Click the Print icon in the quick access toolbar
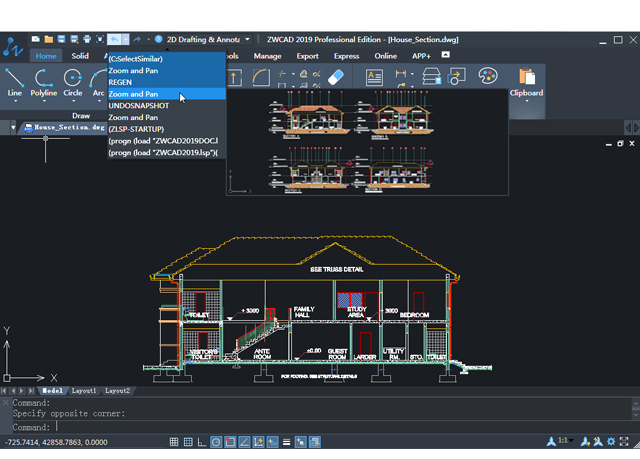 click(x=87, y=39)
